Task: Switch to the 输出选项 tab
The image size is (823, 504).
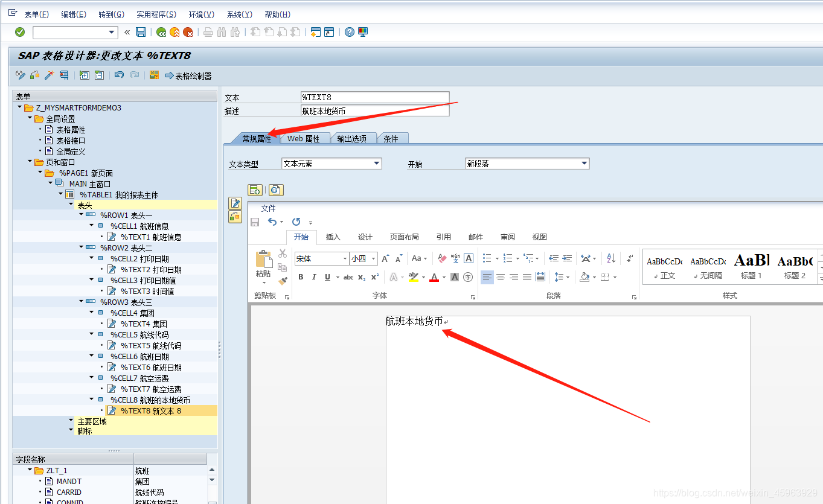Action: [352, 138]
